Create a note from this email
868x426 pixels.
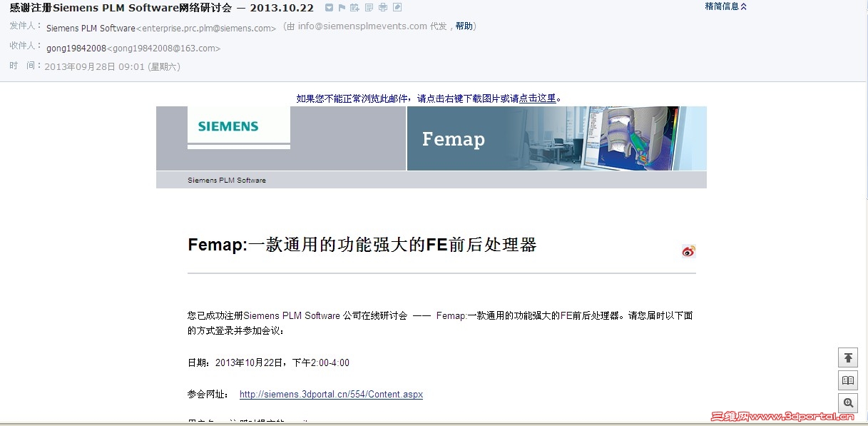(x=369, y=8)
